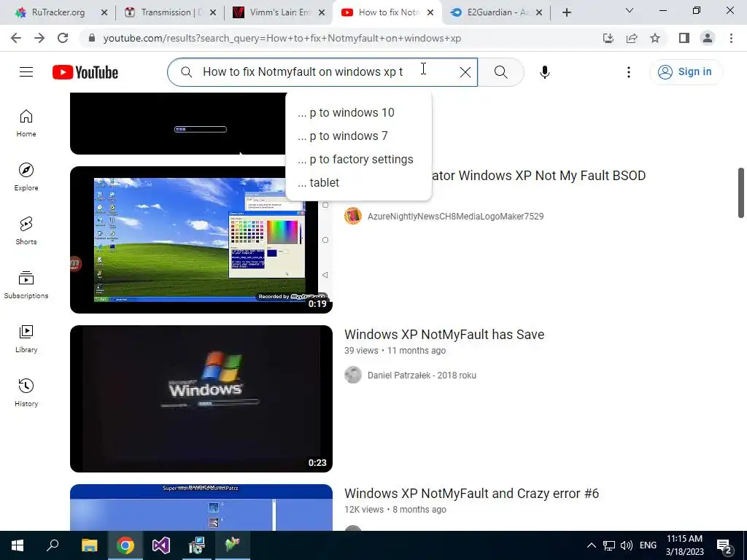Submit search with the magnifier button
This screenshot has width=747, height=560.
tap(500, 72)
